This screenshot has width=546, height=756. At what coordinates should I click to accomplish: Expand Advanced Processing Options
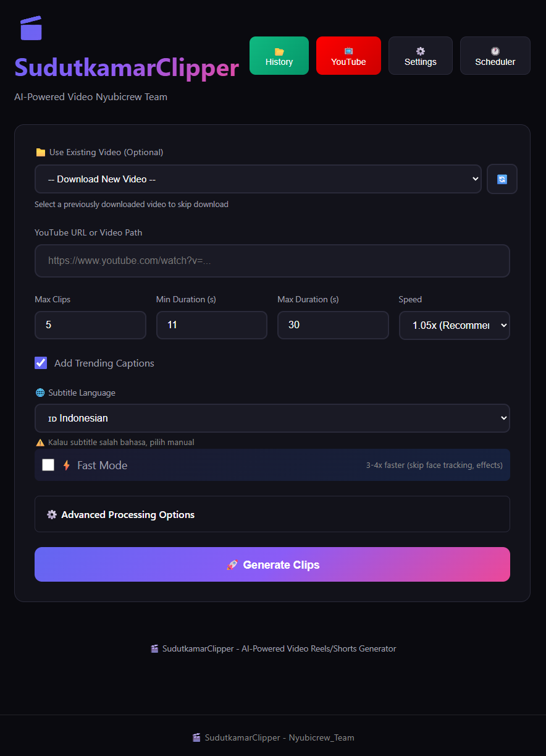coord(272,514)
